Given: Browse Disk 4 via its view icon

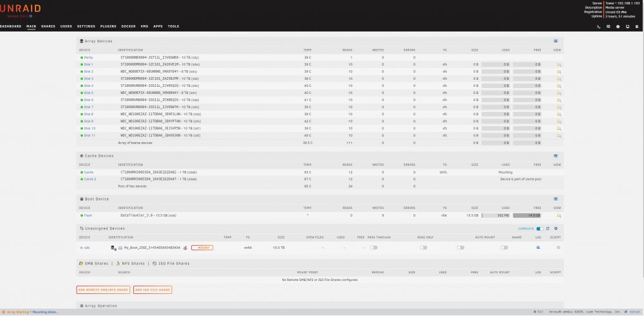Looking at the screenshot, I should 558,86.
